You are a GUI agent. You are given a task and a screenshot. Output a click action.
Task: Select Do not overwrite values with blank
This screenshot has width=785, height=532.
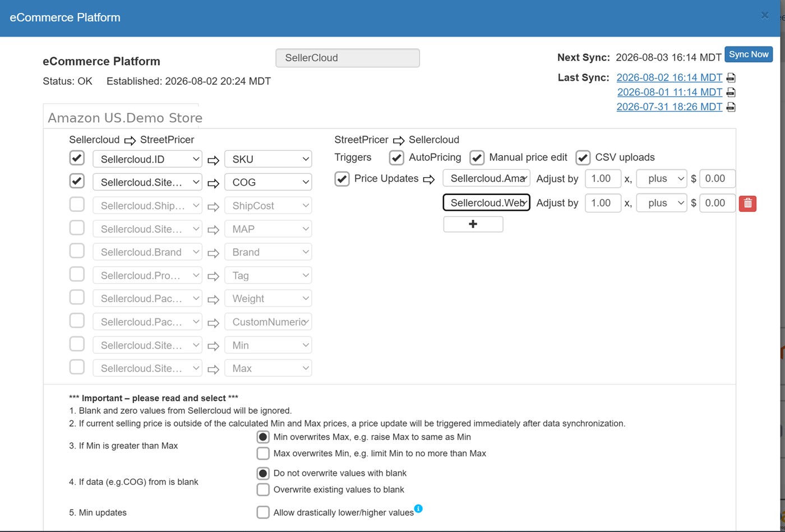pyautogui.click(x=262, y=473)
